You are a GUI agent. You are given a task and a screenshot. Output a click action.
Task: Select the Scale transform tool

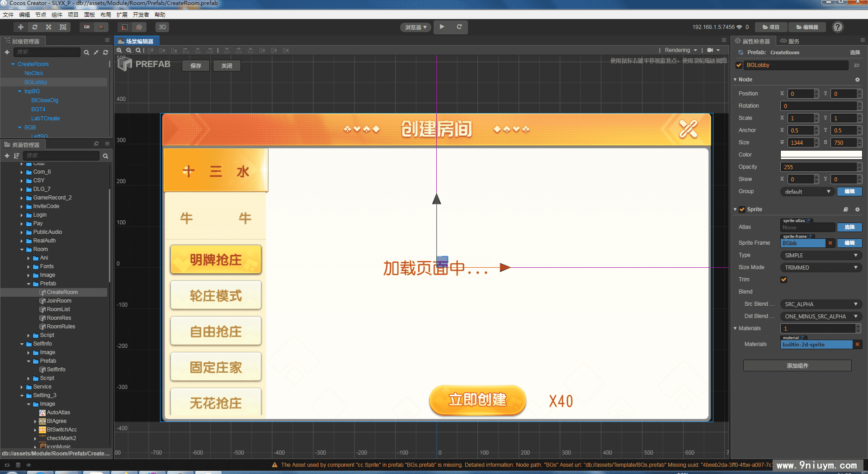48,27
